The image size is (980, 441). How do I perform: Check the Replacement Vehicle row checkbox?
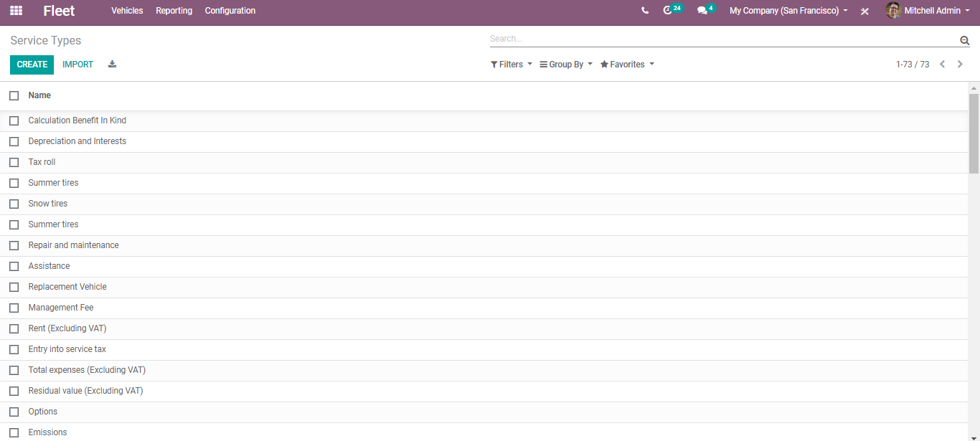[14, 287]
